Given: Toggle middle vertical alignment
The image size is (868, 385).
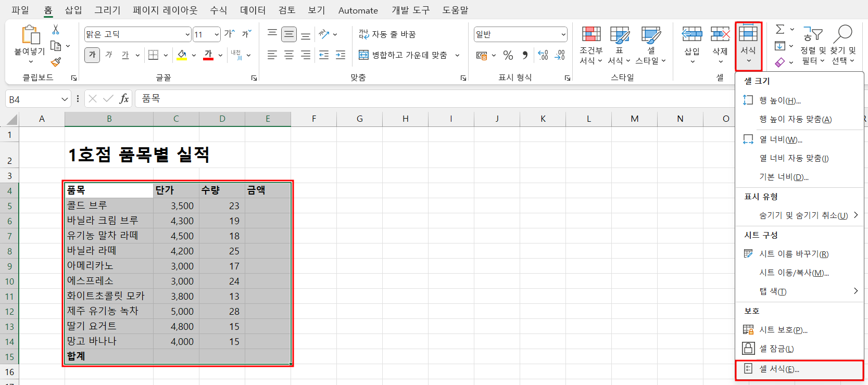Looking at the screenshot, I should pyautogui.click(x=289, y=34).
